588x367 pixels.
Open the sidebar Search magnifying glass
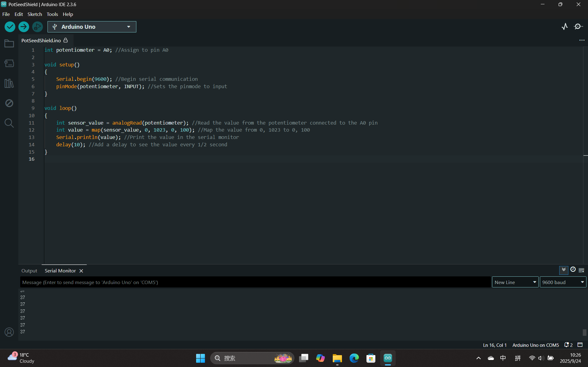pyautogui.click(x=9, y=123)
